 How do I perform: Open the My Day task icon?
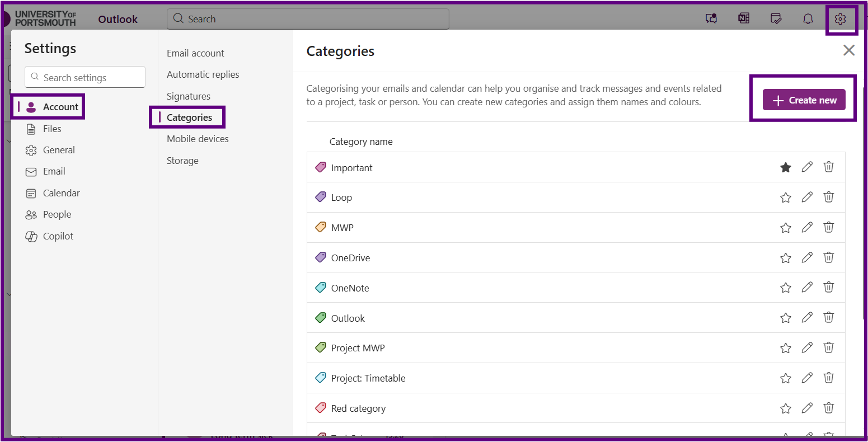tap(776, 19)
